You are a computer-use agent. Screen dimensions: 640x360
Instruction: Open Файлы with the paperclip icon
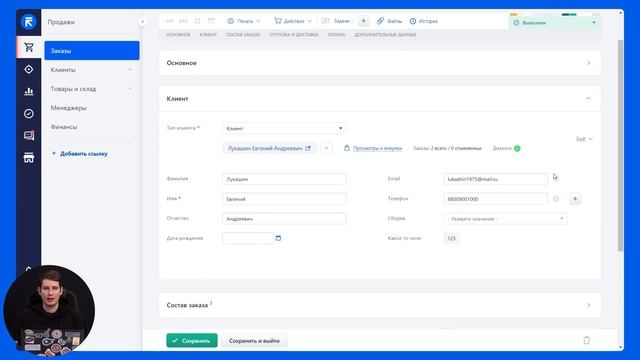[x=389, y=21]
